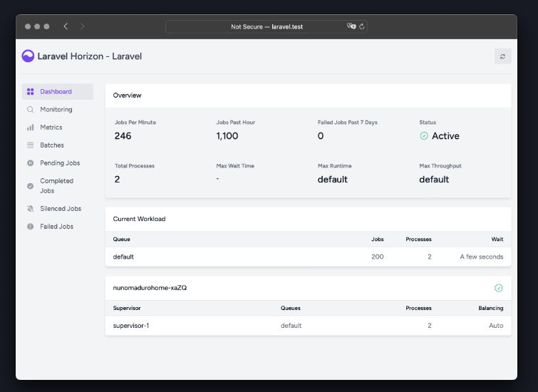538x392 pixels.
Task: Click the refresh button in Horizon header
Action: tap(502, 56)
